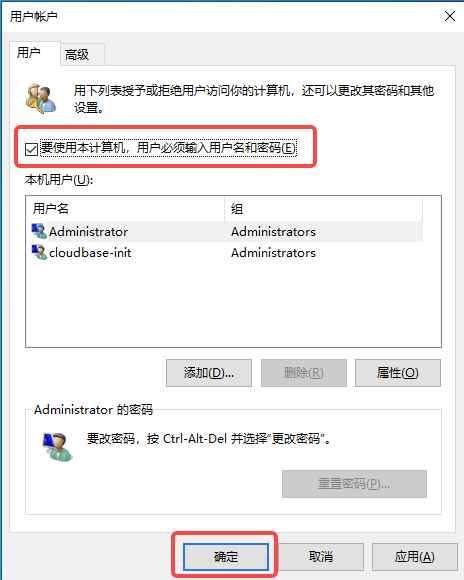Close the 用户帐户 dialog with X
This screenshot has height=580, width=464.
[x=450, y=16]
